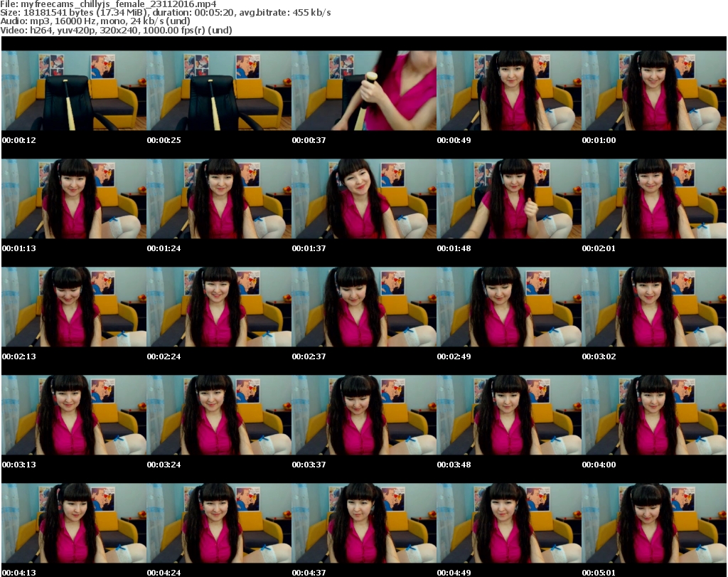This screenshot has width=728, height=577.
Task: Click the thumbnail frame at 00:02:49
Action: [x=509, y=307]
